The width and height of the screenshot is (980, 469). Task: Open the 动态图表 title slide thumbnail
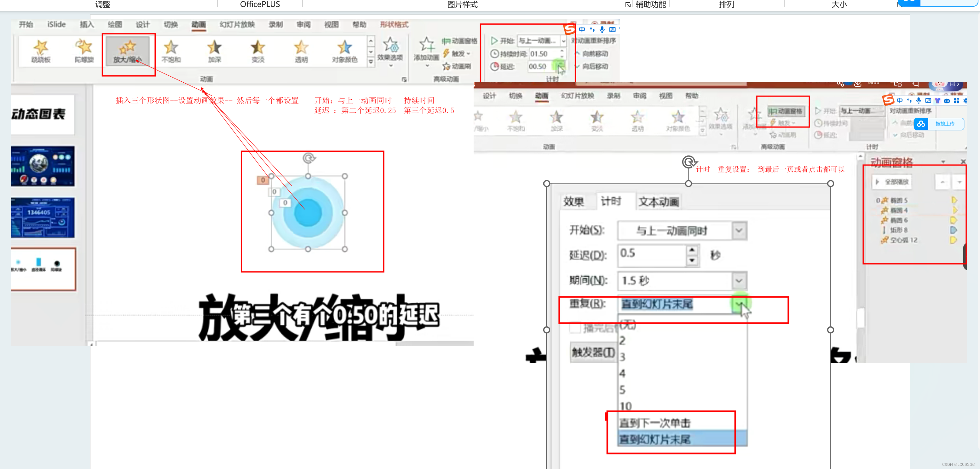coord(42,114)
